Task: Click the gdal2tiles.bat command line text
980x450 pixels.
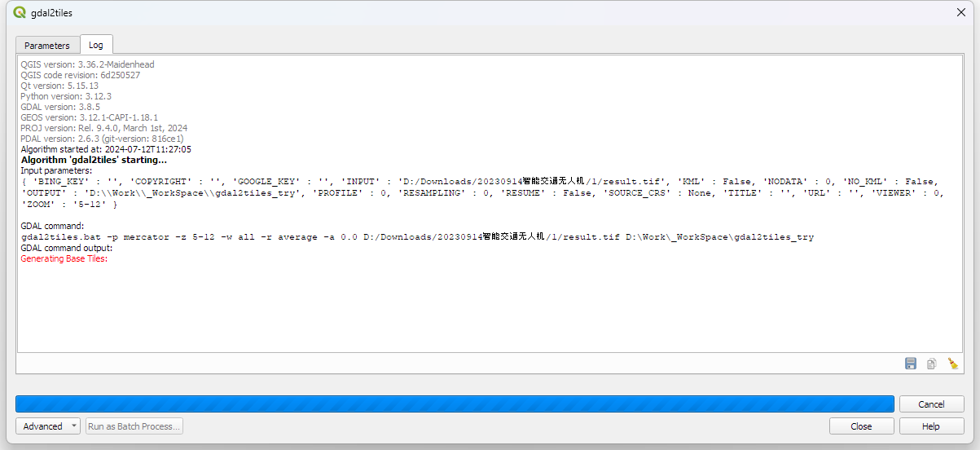Action: click(x=417, y=237)
